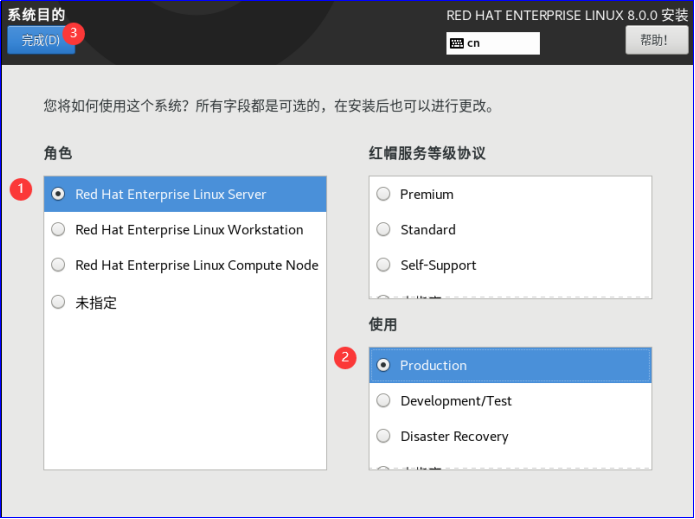Select the Premium service level

(426, 194)
